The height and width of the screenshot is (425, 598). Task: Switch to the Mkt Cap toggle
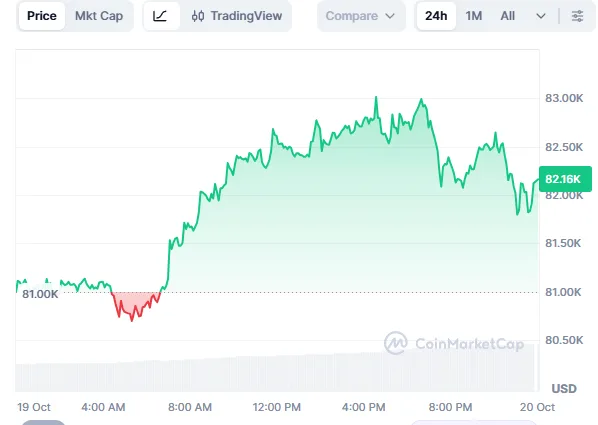click(x=99, y=16)
